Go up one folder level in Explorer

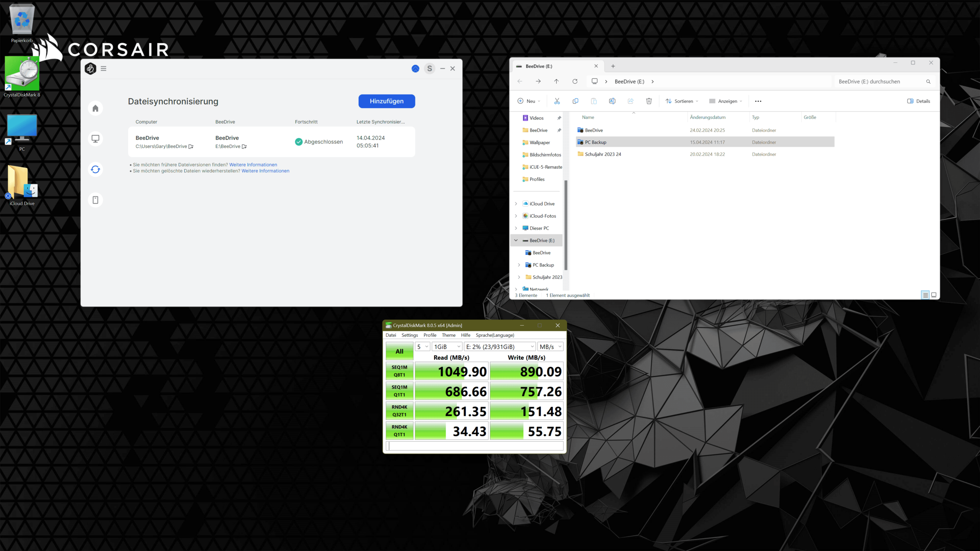[x=556, y=82]
